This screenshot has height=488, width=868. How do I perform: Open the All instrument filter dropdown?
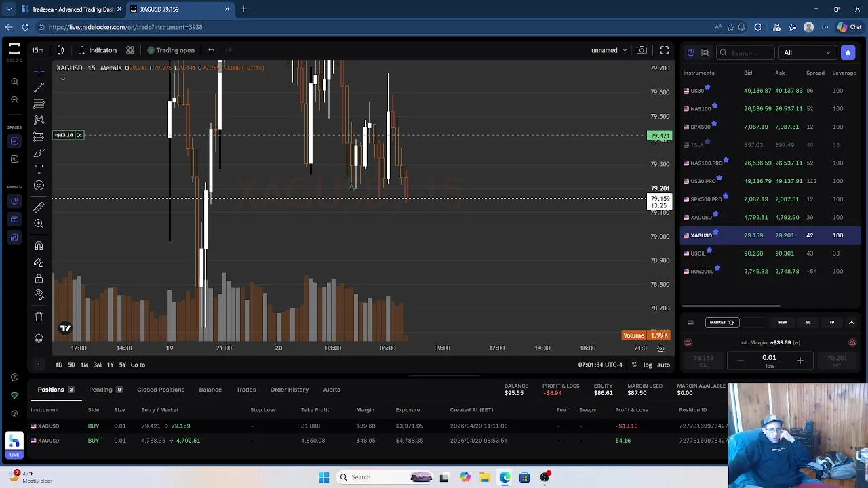pos(807,52)
